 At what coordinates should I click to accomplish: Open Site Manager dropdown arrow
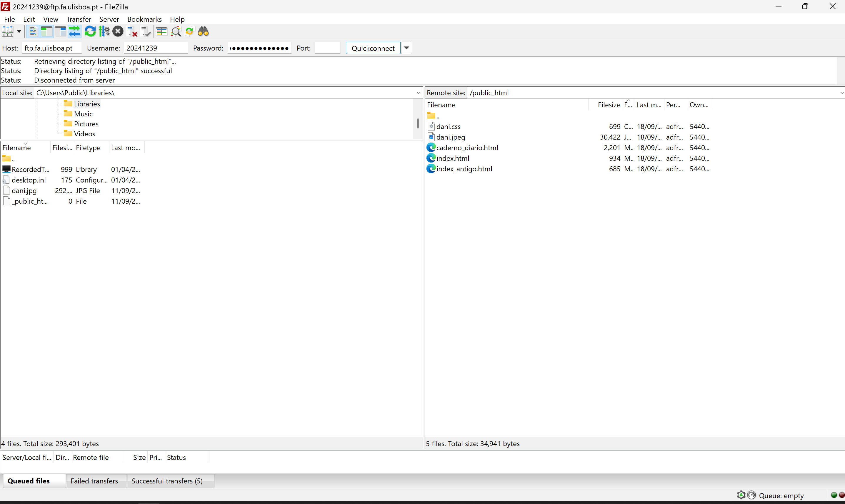point(19,31)
